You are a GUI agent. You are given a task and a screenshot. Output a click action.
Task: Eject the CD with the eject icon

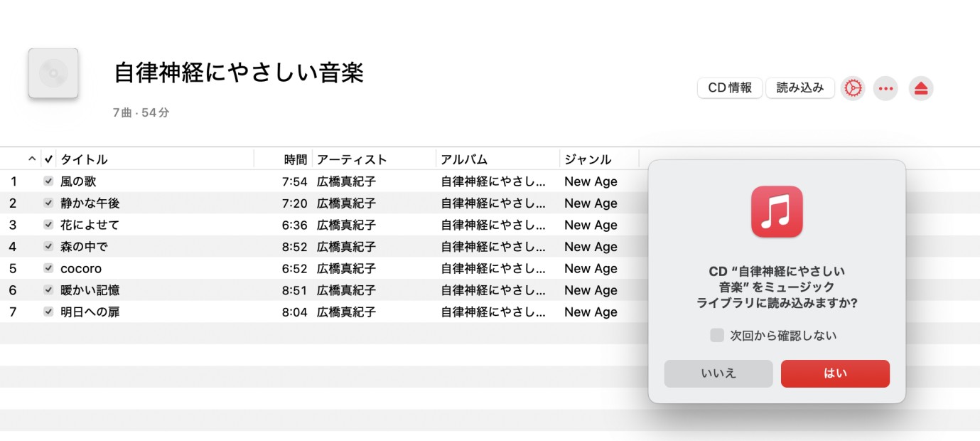[x=921, y=88]
